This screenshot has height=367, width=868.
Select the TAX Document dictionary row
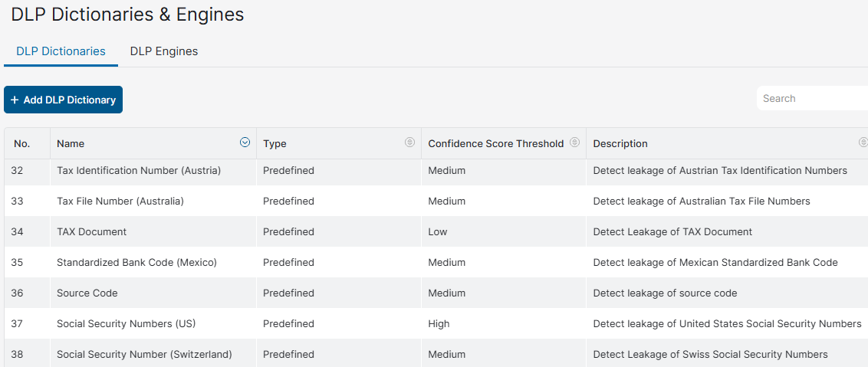tap(436, 231)
